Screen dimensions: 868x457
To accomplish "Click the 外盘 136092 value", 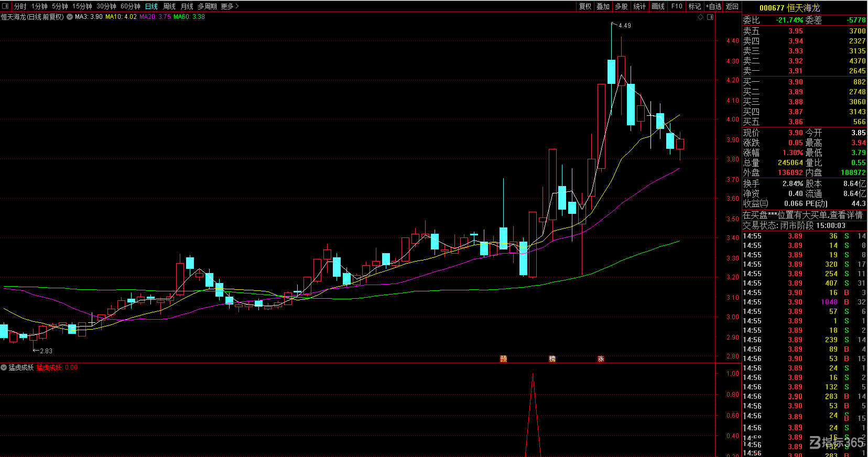I will (790, 172).
